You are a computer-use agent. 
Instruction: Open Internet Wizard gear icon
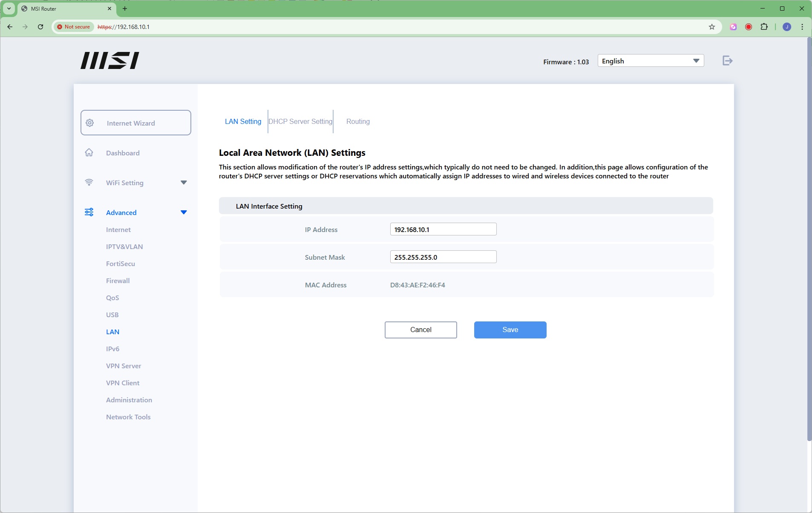pos(90,123)
